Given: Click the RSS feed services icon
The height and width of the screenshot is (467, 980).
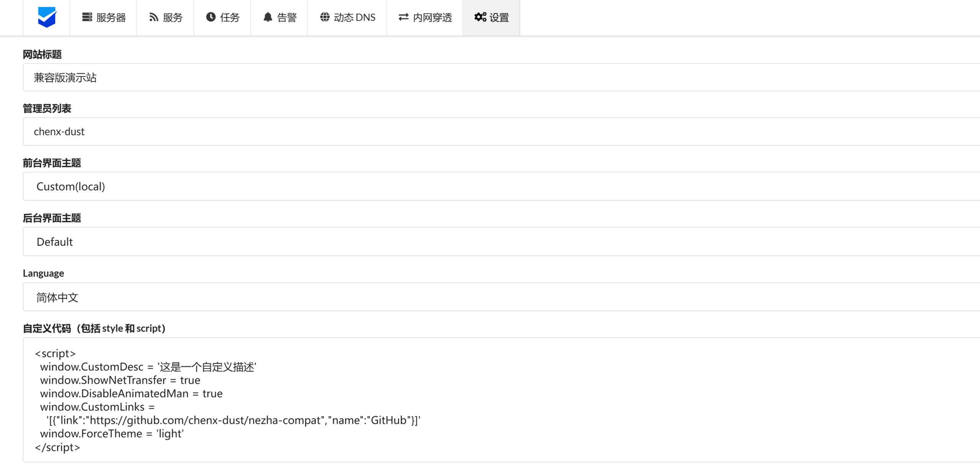Looking at the screenshot, I should [154, 17].
